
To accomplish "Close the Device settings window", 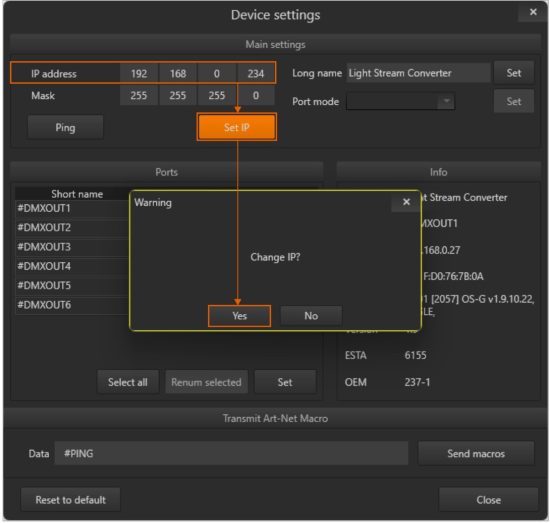I will tap(488, 499).
